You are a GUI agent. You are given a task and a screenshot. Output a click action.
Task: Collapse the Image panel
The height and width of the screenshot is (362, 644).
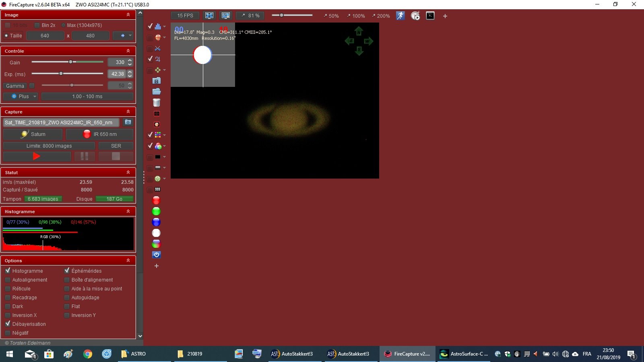128,14
